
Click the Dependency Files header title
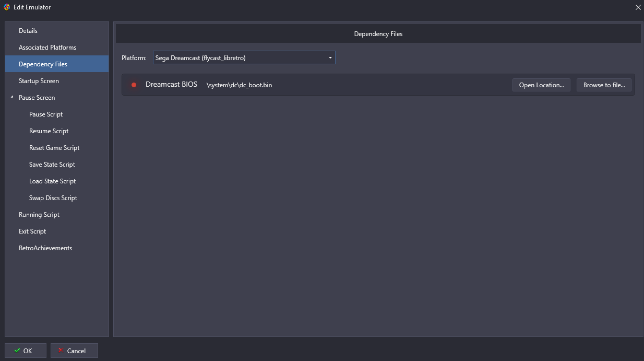[x=378, y=34]
